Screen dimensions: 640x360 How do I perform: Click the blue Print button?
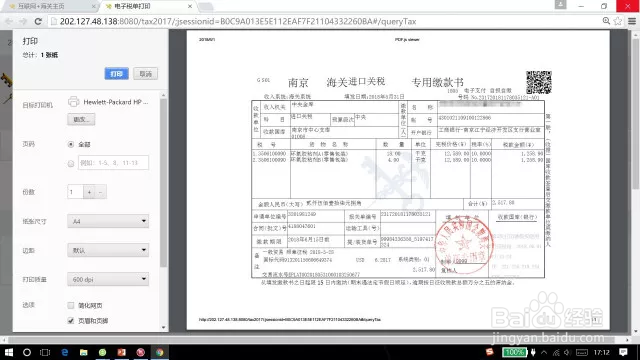(116, 73)
